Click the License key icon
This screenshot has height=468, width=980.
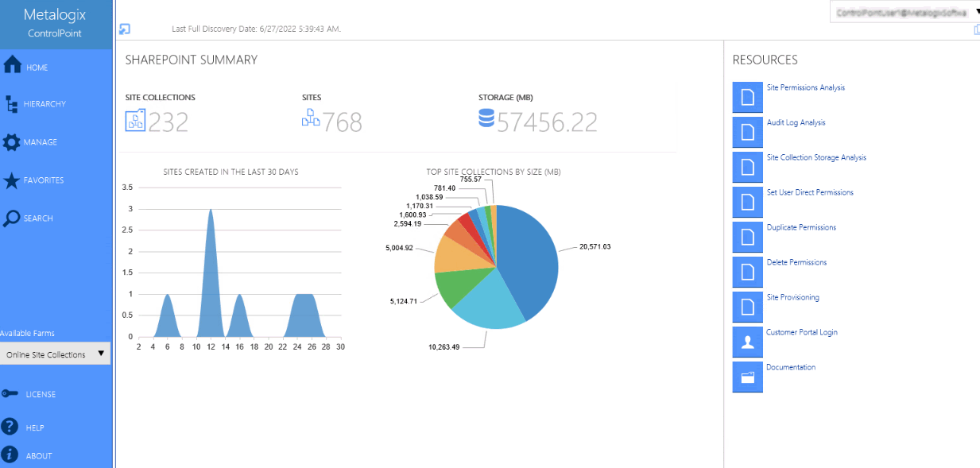coord(12,393)
